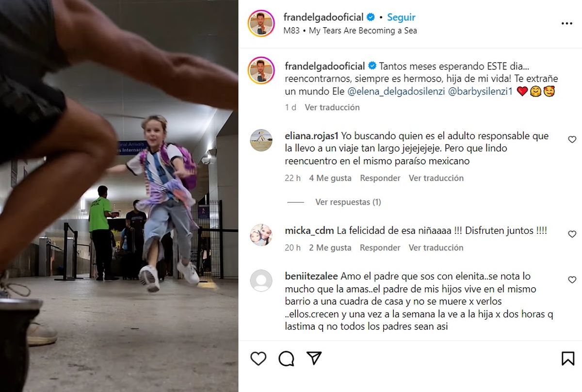Like beniitezalee's comment heart
The image size is (582, 392).
[x=572, y=279]
